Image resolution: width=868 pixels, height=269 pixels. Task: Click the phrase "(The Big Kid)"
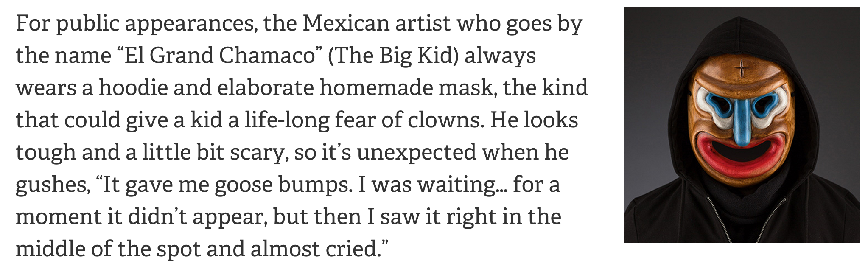[393, 56]
